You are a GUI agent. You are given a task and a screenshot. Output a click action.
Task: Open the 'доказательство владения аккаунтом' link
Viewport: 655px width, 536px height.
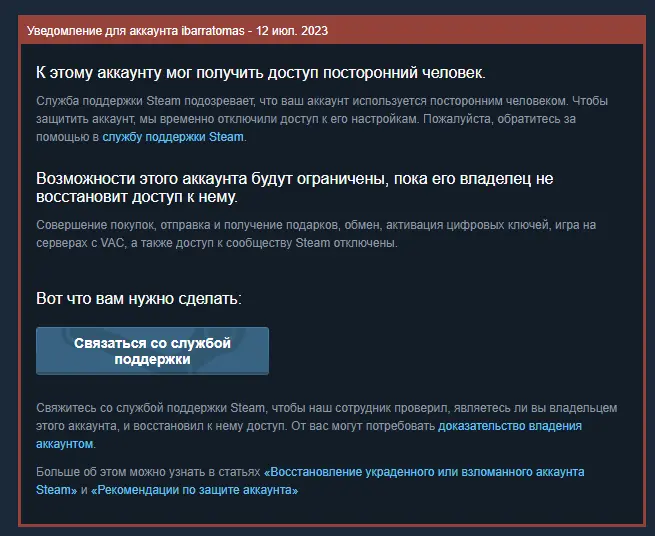(x=510, y=426)
